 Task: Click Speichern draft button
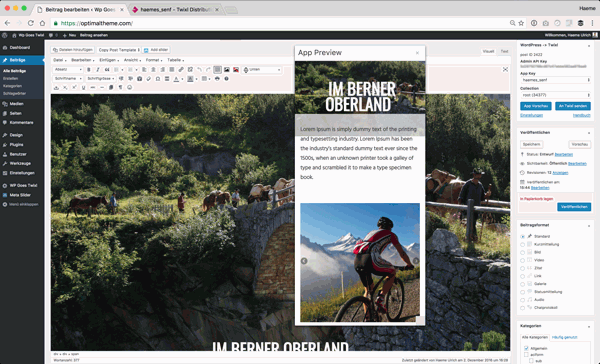[x=532, y=144]
